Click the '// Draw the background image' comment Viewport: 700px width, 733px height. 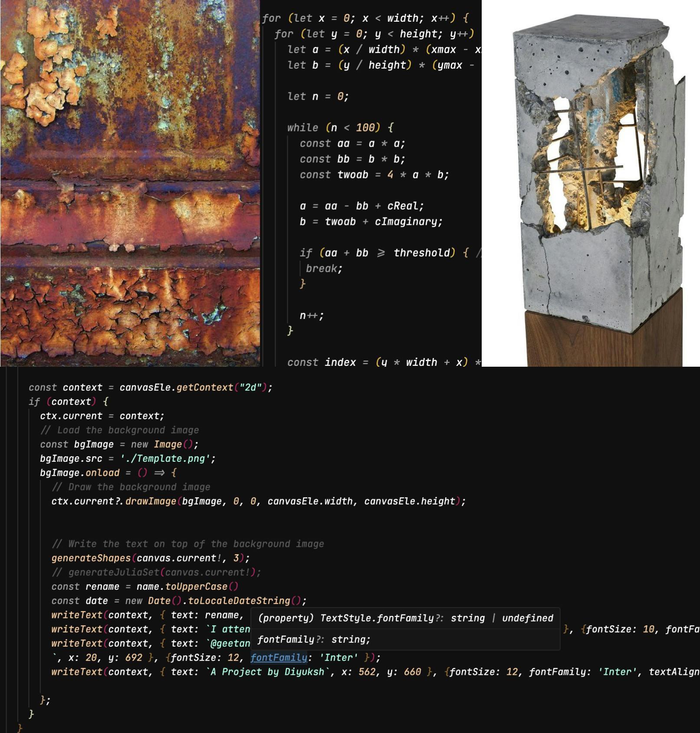[x=131, y=487]
